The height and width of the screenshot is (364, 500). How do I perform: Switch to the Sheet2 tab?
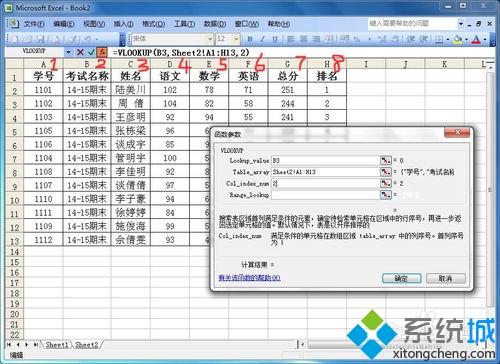click(87, 345)
